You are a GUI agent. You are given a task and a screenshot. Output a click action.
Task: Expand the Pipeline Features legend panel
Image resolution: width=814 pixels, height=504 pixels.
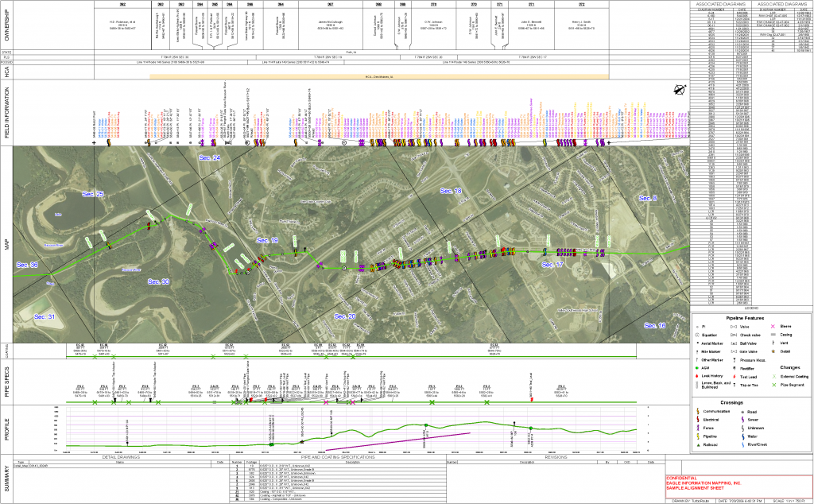(x=746, y=318)
